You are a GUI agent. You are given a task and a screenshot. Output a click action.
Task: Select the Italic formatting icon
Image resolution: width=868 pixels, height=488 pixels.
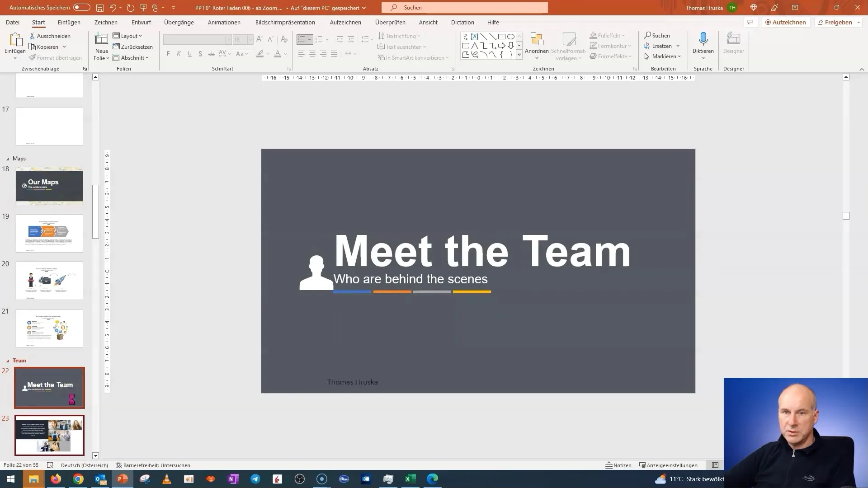[x=179, y=54]
